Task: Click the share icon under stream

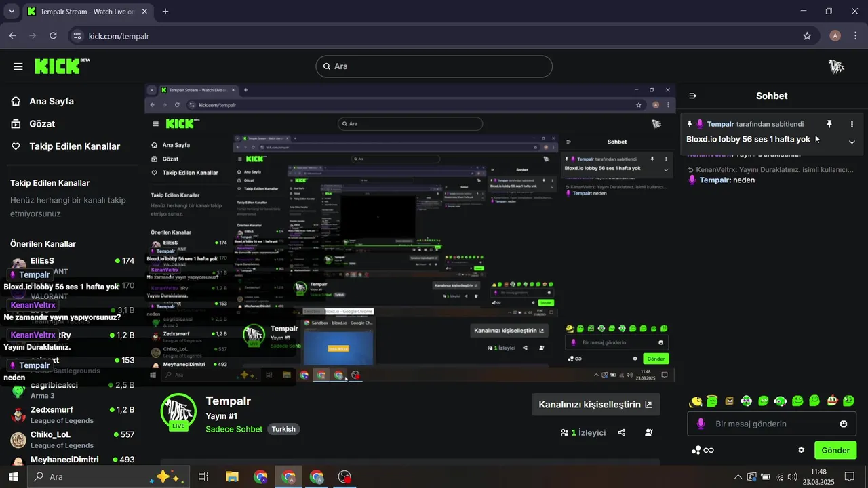Action: pyautogui.click(x=622, y=432)
